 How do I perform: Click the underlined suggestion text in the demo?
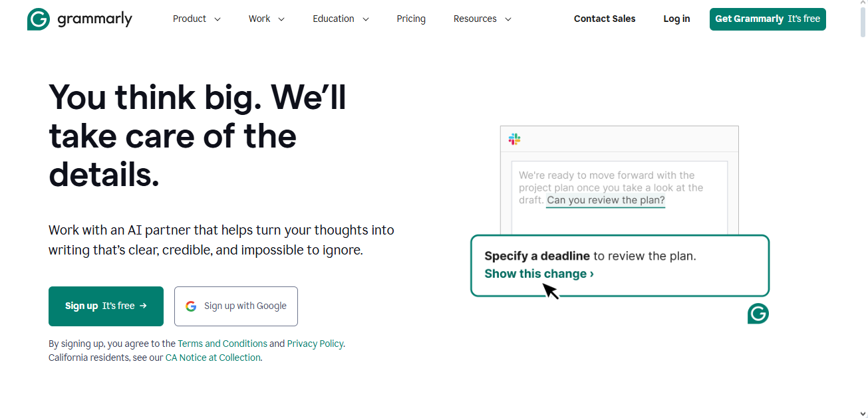tap(605, 199)
